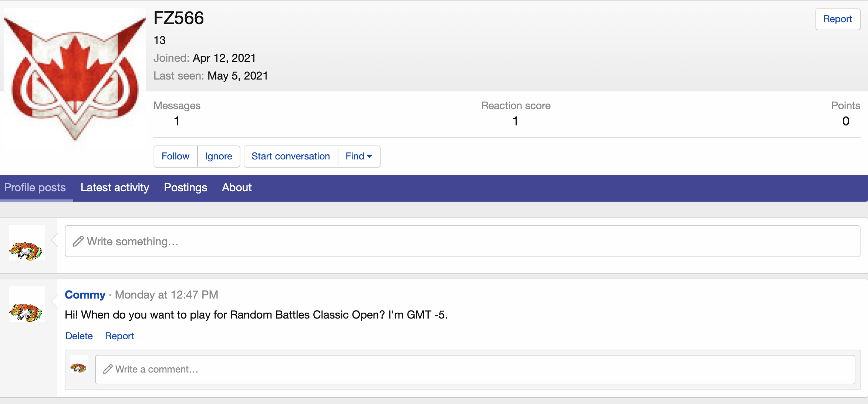Open the About tab
Viewport: 868px width, 404px height.
237,188
